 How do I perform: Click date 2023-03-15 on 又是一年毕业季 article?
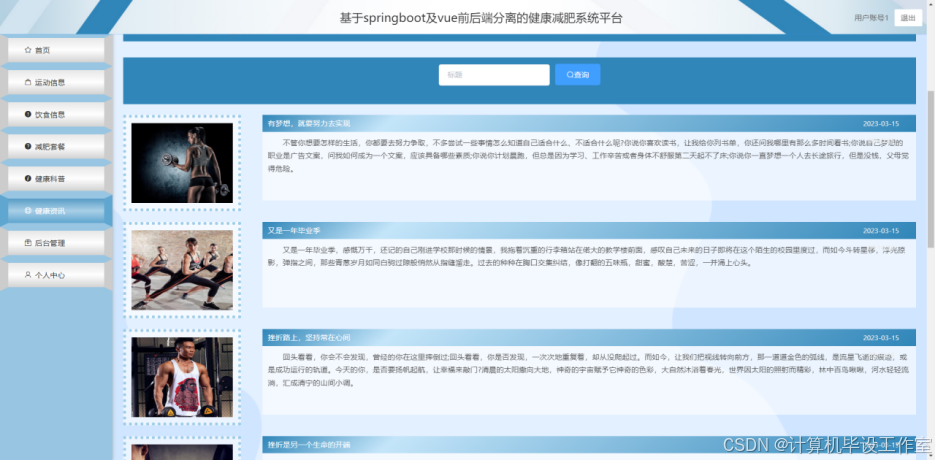[880, 231]
